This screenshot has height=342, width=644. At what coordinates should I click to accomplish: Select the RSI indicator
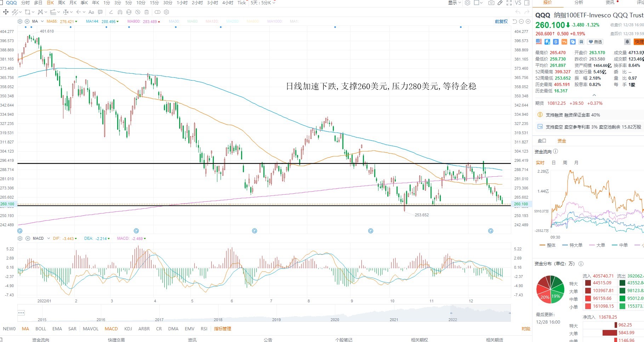204,329
